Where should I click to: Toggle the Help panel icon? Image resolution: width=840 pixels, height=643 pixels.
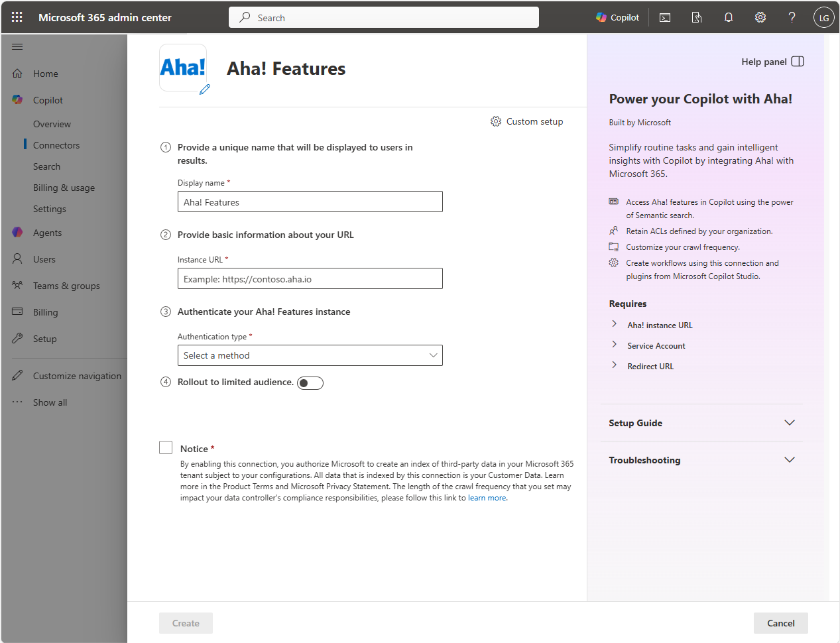point(798,62)
